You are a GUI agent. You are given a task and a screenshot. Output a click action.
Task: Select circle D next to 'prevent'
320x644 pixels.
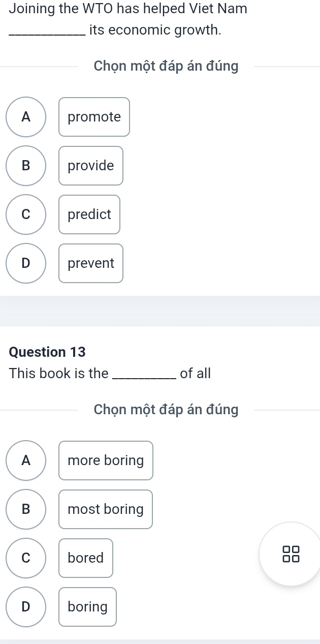(x=26, y=263)
